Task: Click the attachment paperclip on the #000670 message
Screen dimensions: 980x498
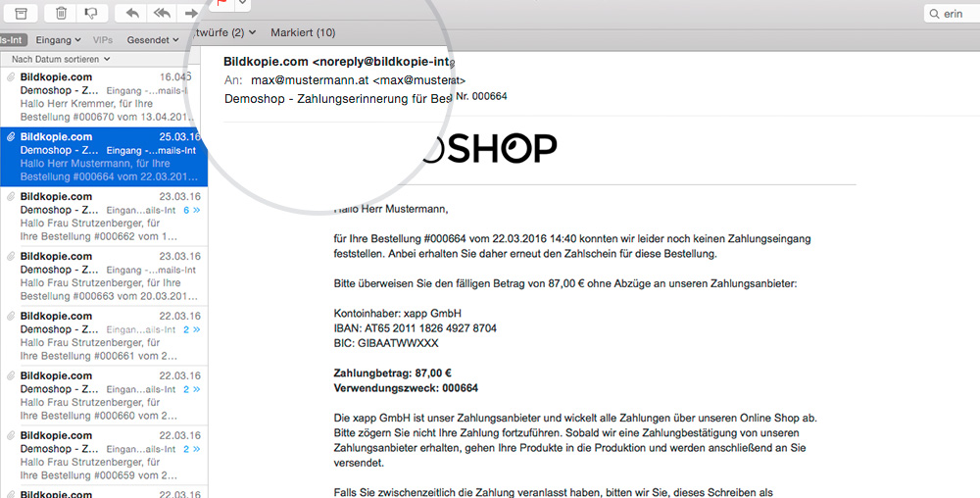Action: point(11,76)
